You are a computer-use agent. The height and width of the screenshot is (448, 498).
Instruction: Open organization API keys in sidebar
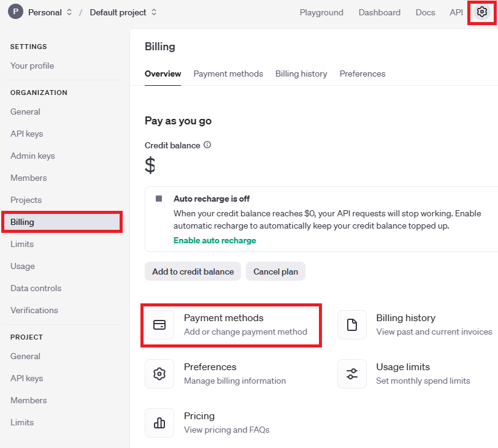pos(27,134)
